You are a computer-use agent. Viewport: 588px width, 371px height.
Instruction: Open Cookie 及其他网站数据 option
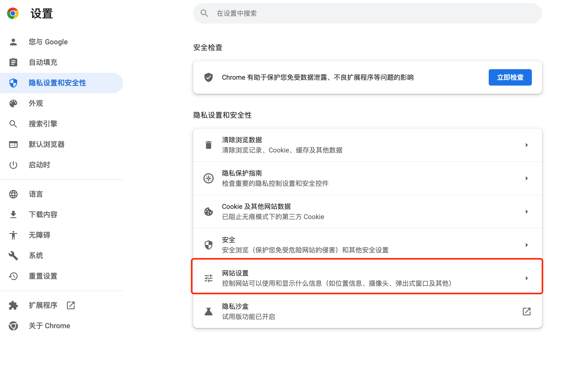click(367, 211)
